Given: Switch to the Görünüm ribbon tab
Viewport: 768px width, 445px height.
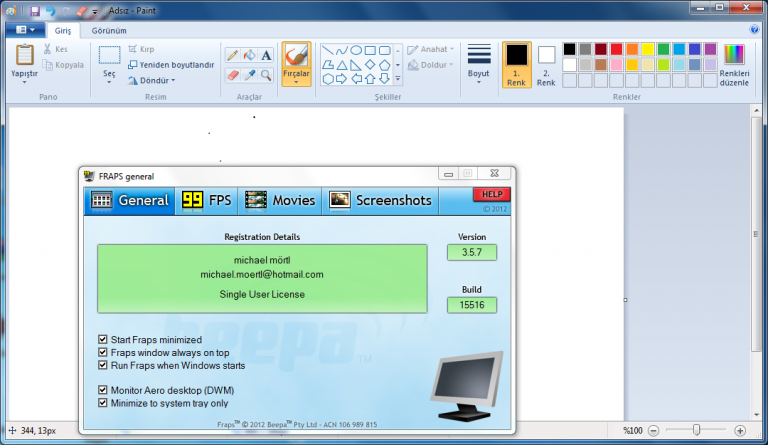Looking at the screenshot, I should click(109, 30).
